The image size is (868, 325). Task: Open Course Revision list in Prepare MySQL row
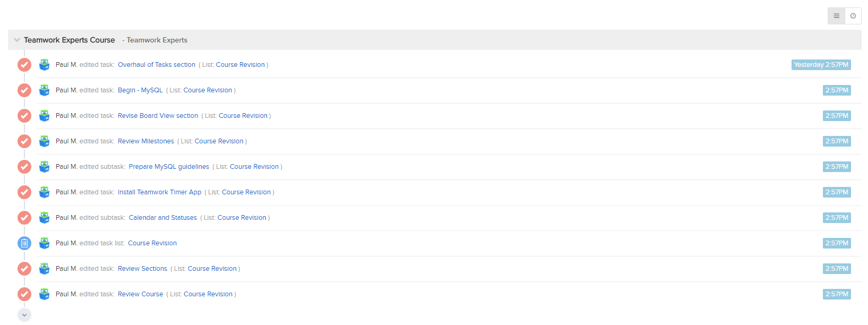pyautogui.click(x=254, y=167)
